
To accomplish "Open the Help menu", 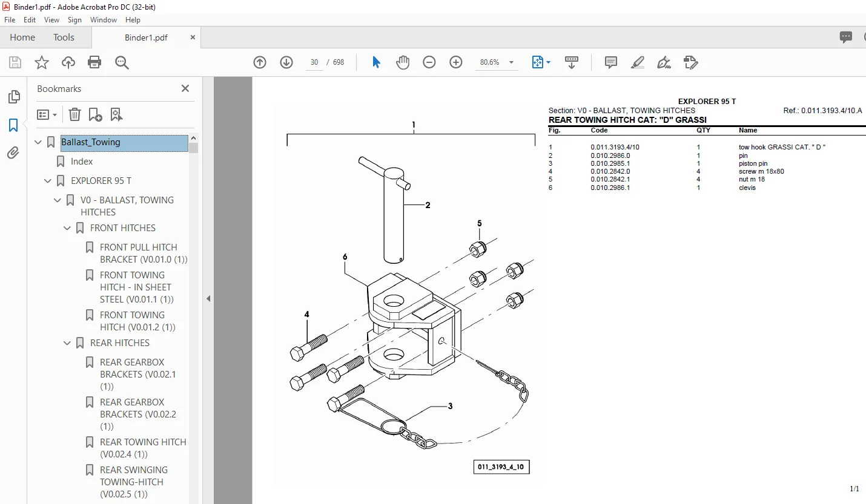I will click(133, 20).
